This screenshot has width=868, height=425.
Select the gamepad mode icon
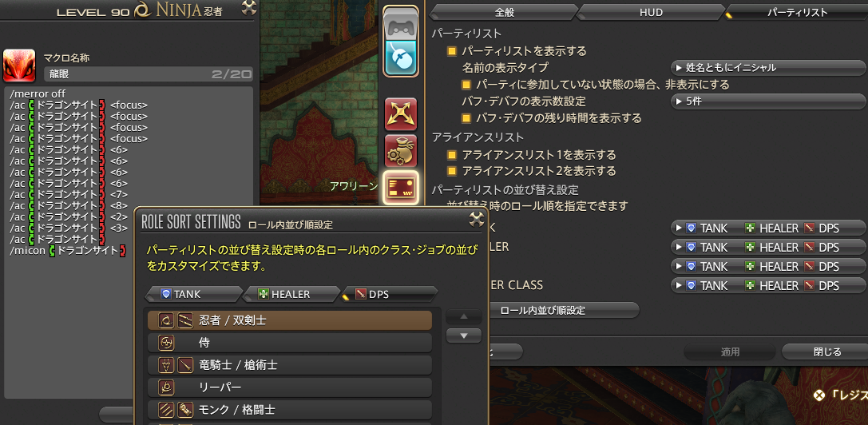[401, 26]
